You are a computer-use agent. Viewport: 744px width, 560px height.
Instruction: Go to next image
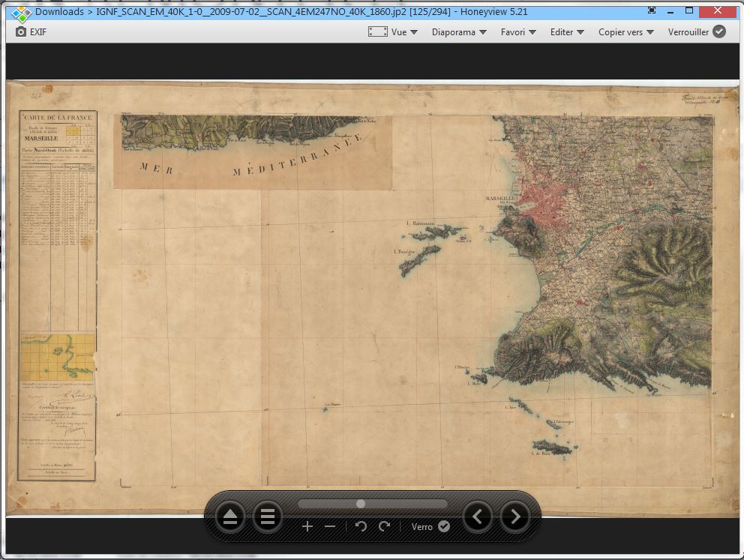pos(515,517)
